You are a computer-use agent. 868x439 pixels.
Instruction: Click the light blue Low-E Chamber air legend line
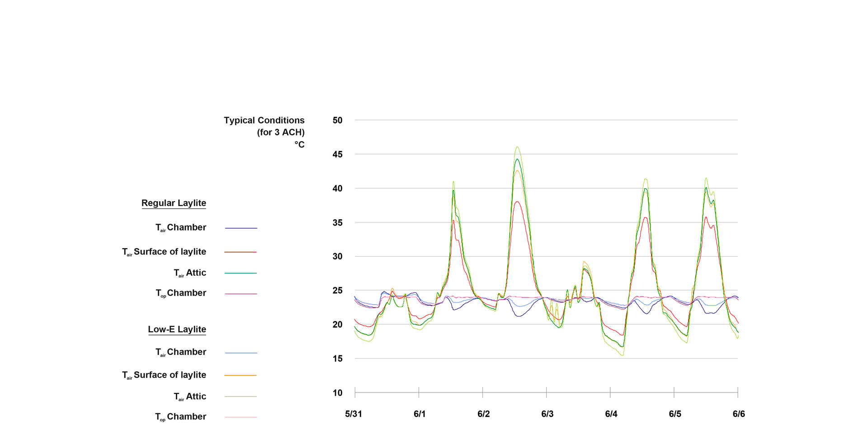pyautogui.click(x=241, y=353)
